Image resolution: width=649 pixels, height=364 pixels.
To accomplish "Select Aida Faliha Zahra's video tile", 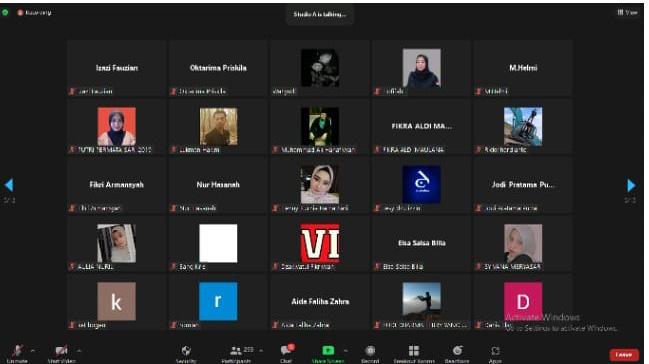I will click(320, 302).
